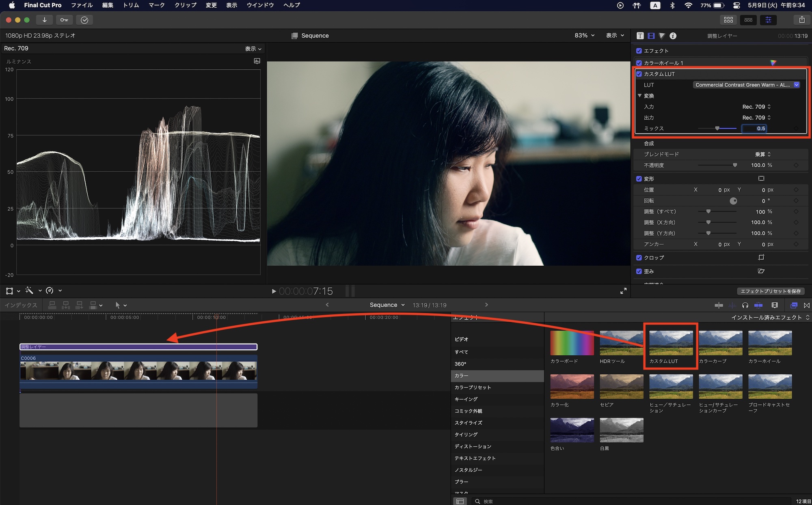Toggle the 歪み effect checkbox
This screenshot has width=812, height=505.
tap(639, 271)
